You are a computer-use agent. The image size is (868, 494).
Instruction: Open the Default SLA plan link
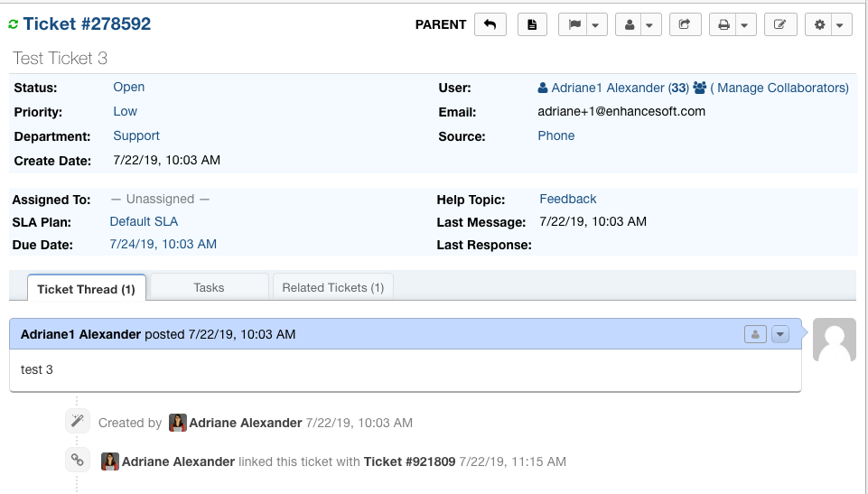[x=144, y=221]
